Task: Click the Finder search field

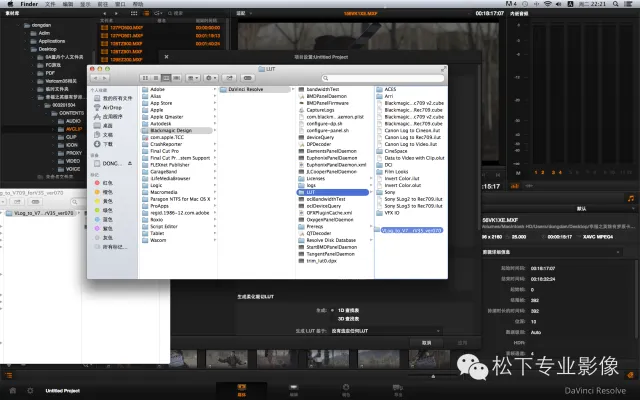Action: [383, 78]
